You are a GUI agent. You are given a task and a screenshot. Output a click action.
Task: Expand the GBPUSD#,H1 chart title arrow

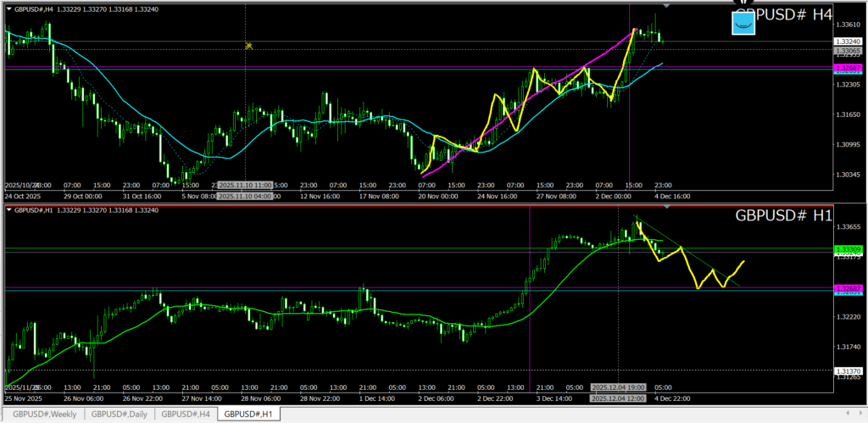pos(8,210)
